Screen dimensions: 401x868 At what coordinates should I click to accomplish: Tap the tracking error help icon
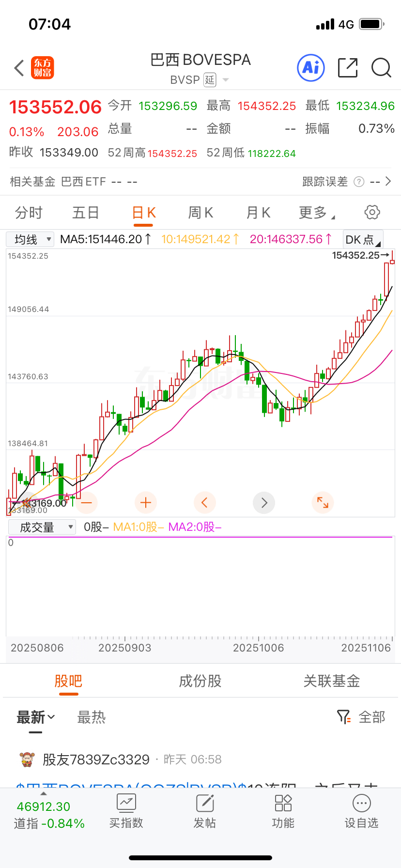(x=359, y=182)
